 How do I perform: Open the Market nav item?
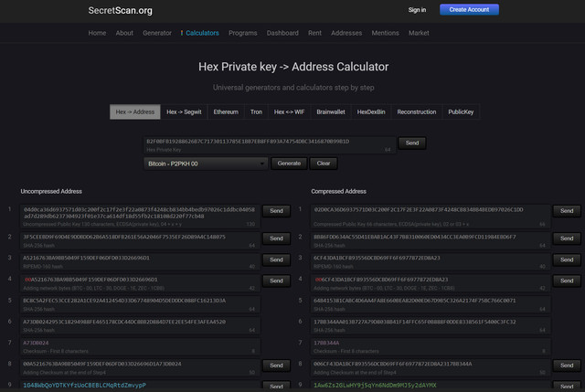[x=419, y=33]
